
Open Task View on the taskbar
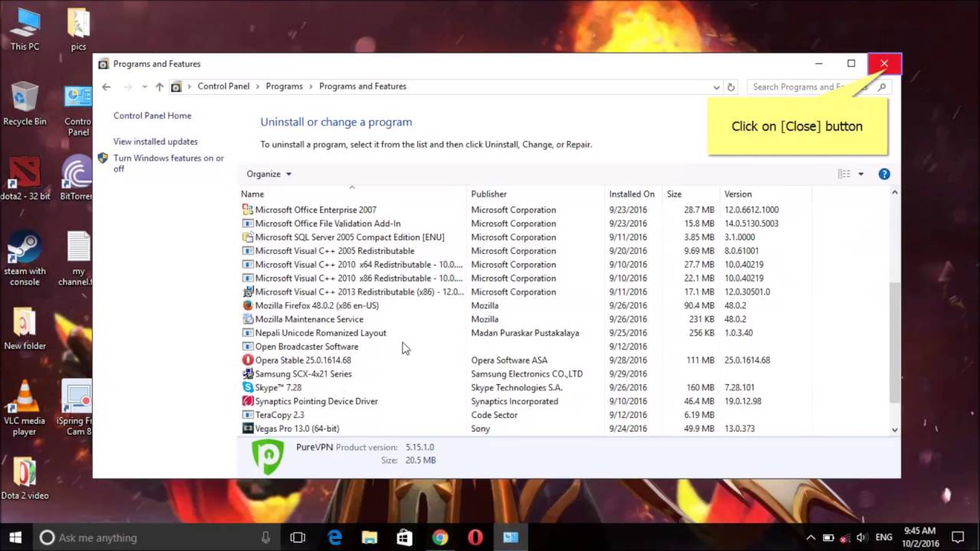pyautogui.click(x=298, y=537)
